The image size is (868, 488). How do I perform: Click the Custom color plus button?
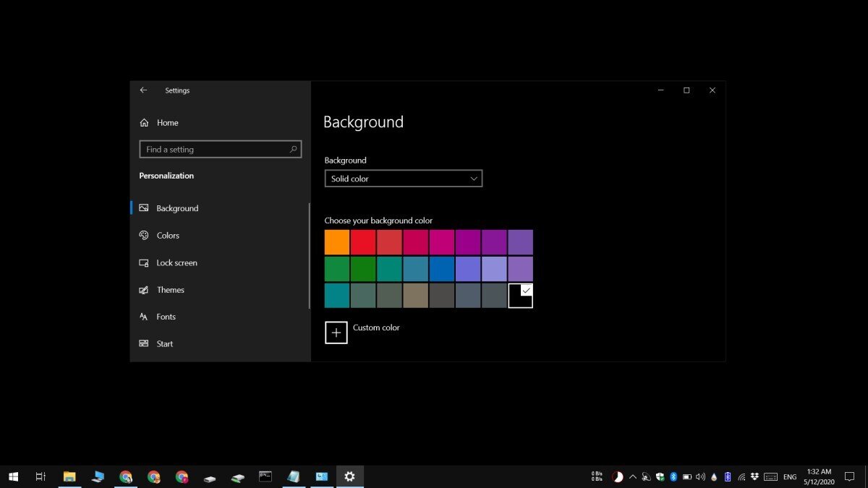click(x=336, y=333)
